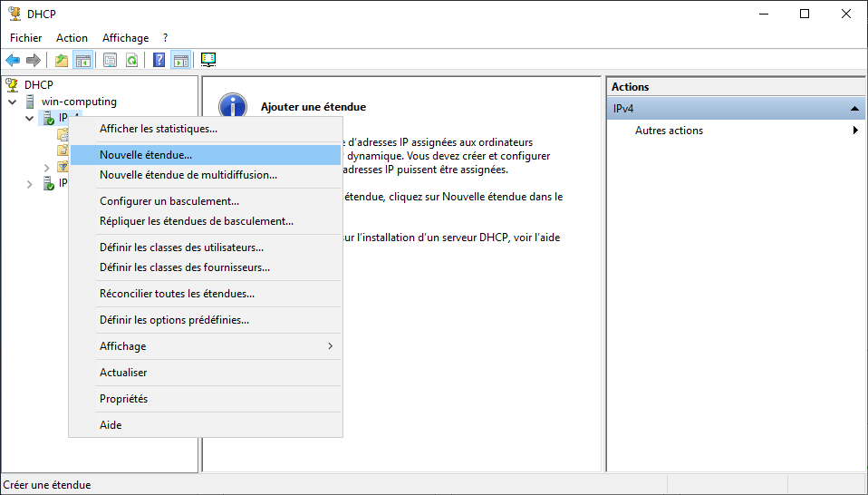This screenshot has height=495, width=868.
Task: Collapse the win-computing tree node
Action: pos(13,102)
